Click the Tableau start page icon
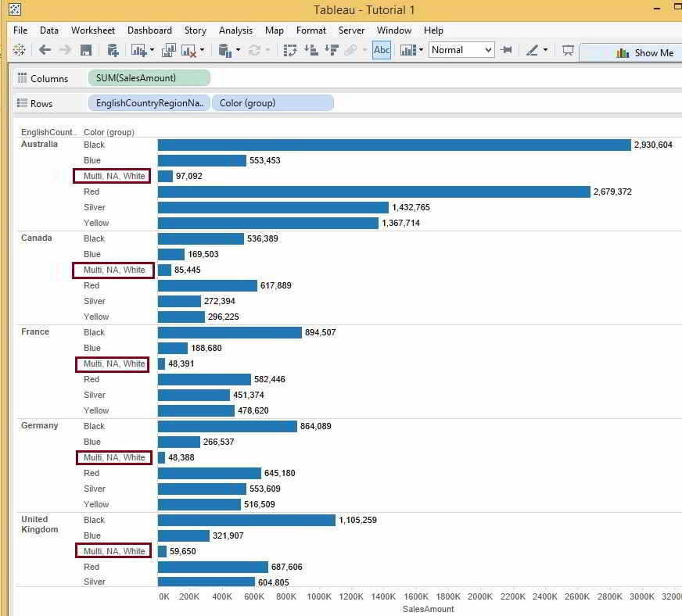Image resolution: width=682 pixels, height=616 pixels. point(18,52)
